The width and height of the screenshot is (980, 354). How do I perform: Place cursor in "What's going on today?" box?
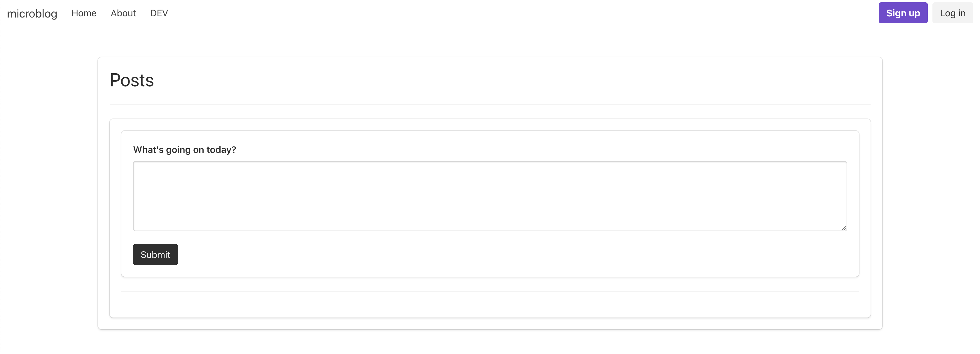490,196
